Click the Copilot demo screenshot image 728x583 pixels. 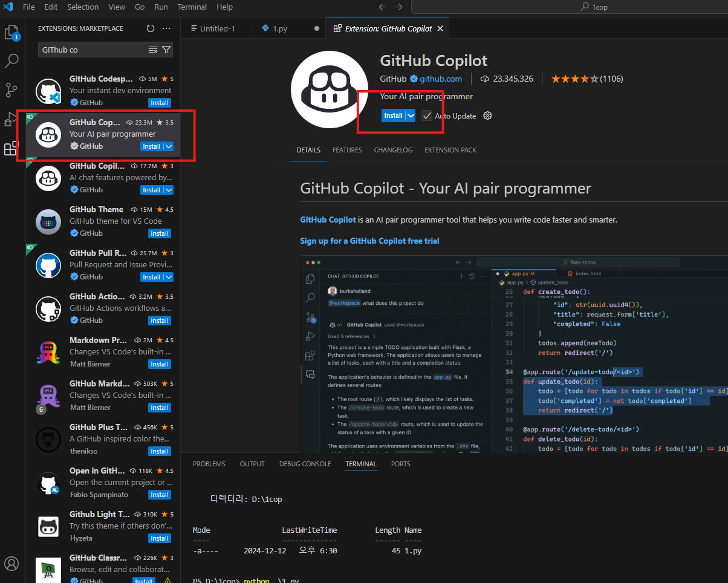(514, 354)
